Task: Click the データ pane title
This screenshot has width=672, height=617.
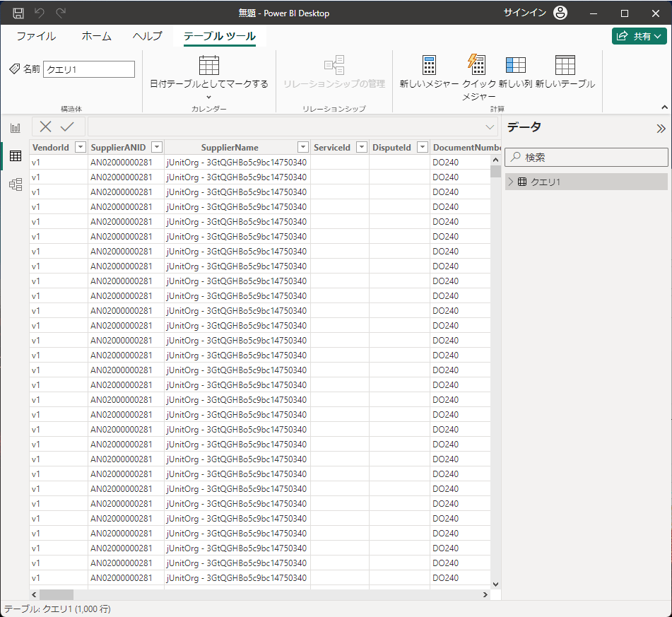Action: click(524, 127)
